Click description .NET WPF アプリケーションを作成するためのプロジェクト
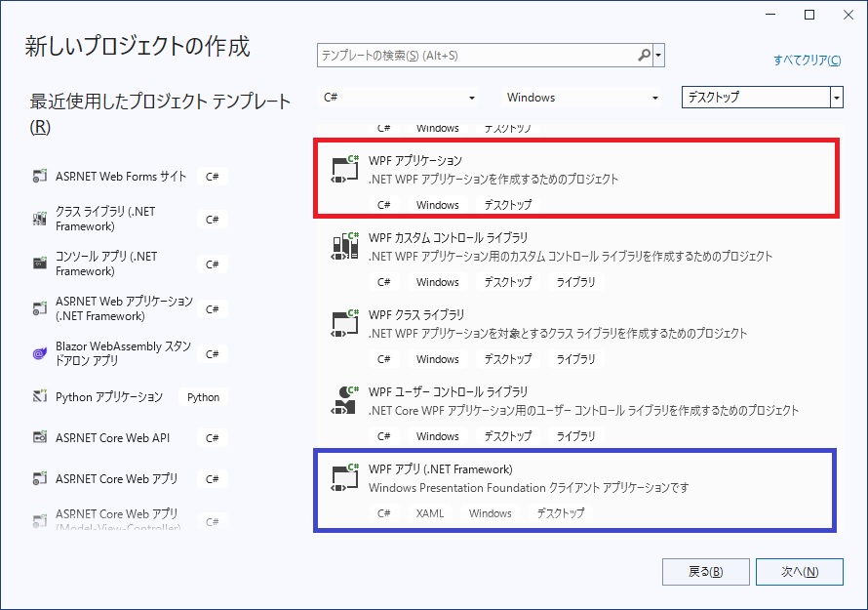This screenshot has width=868, height=610. pos(493,179)
